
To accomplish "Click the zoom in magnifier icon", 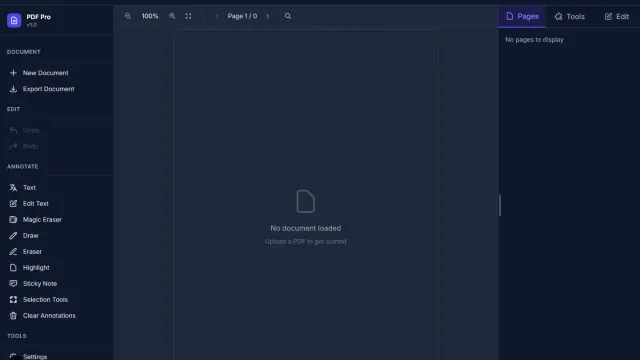I will pos(172,16).
